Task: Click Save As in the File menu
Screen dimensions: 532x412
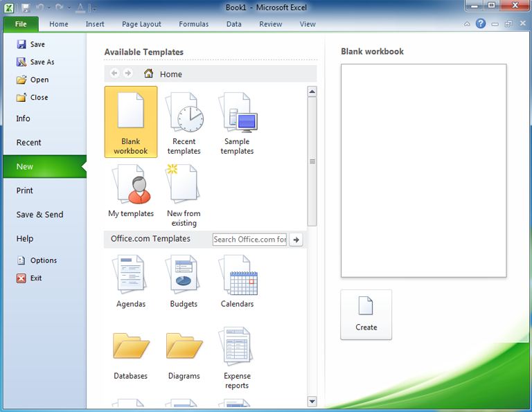Action: point(42,62)
